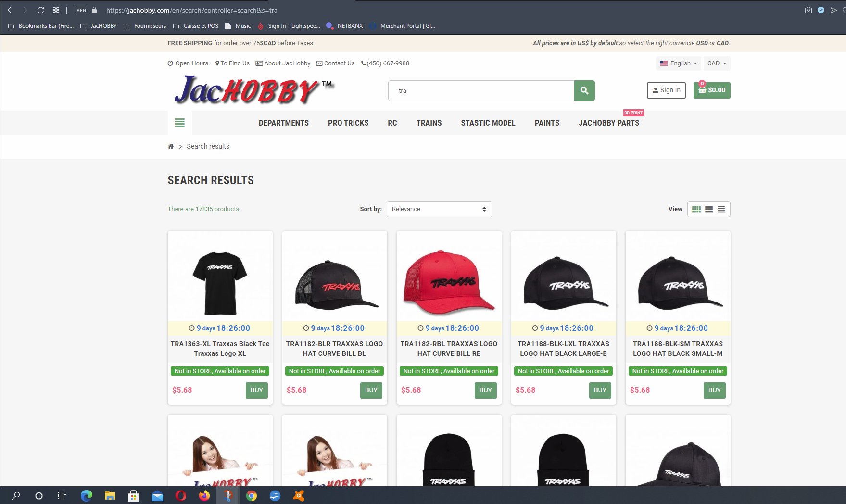Screen dimensions: 846x504
Task: Switch to compact list view icon
Action: pyautogui.click(x=721, y=209)
